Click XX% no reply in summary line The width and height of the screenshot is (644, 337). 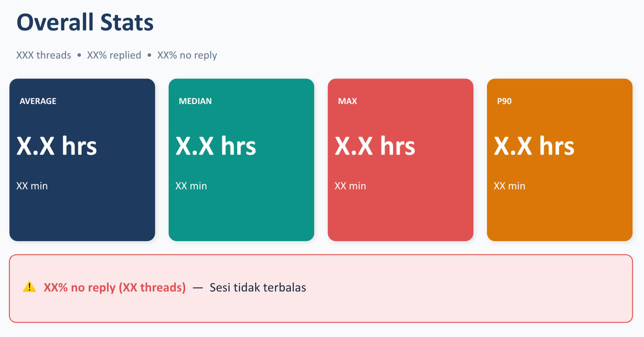pos(187,55)
